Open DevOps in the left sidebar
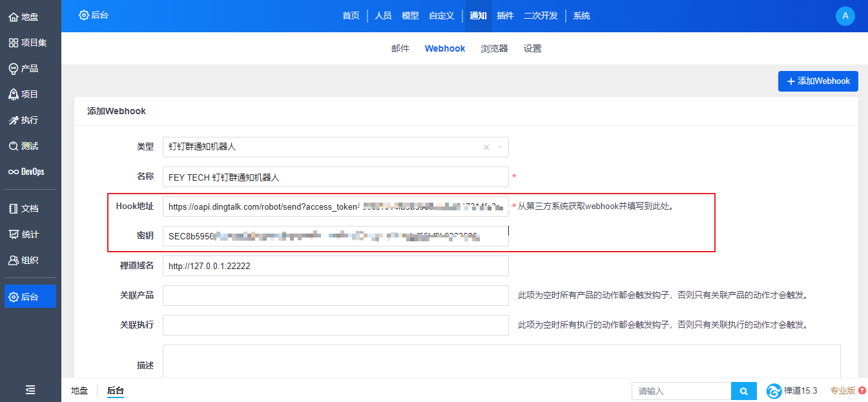868x402 pixels. point(26,172)
